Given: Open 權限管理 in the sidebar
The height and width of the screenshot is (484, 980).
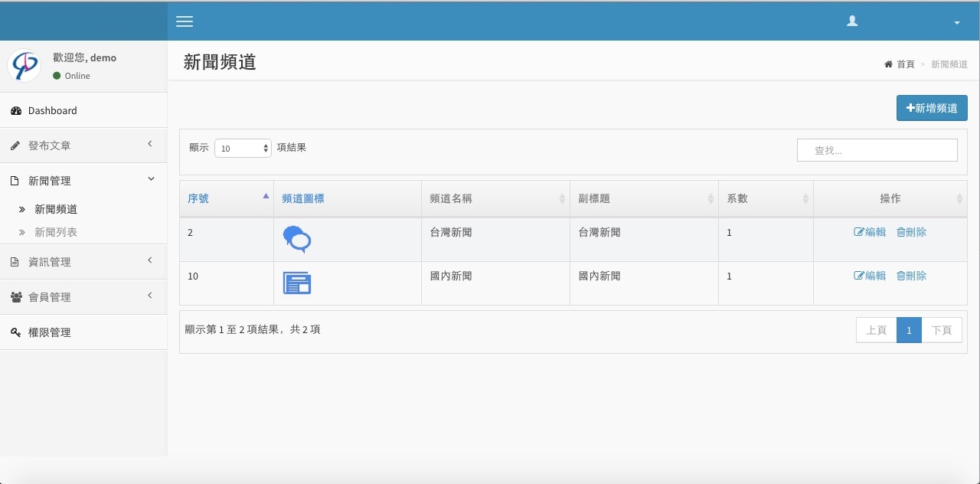Looking at the screenshot, I should 49,332.
